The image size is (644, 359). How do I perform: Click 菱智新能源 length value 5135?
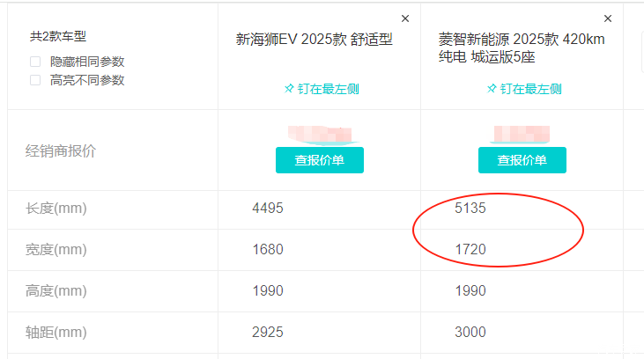click(x=470, y=209)
